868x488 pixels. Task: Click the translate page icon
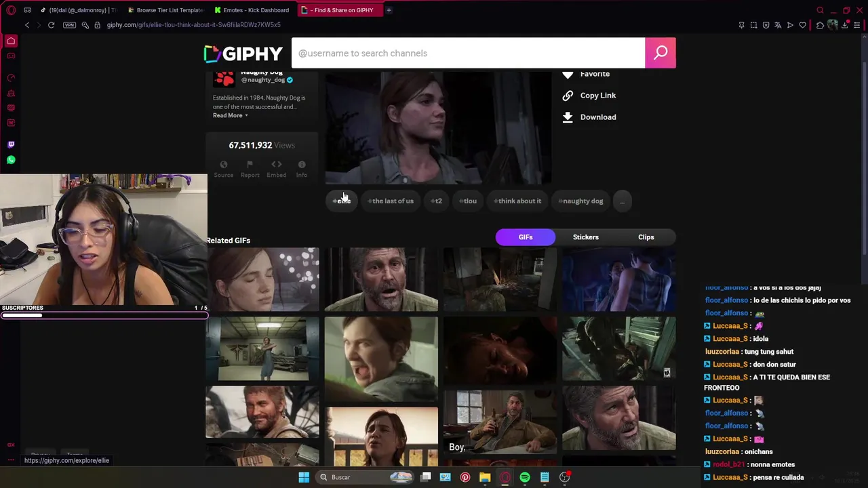tap(778, 25)
